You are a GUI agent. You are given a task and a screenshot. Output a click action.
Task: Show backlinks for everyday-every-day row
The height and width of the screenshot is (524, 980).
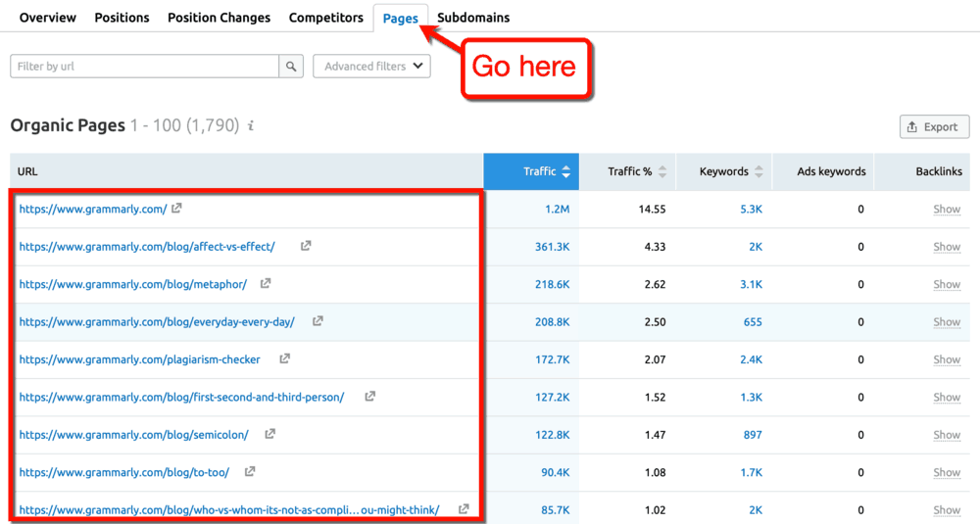point(947,321)
